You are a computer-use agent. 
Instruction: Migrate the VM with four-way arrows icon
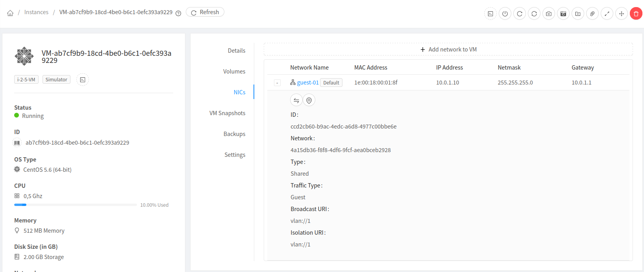[622, 14]
